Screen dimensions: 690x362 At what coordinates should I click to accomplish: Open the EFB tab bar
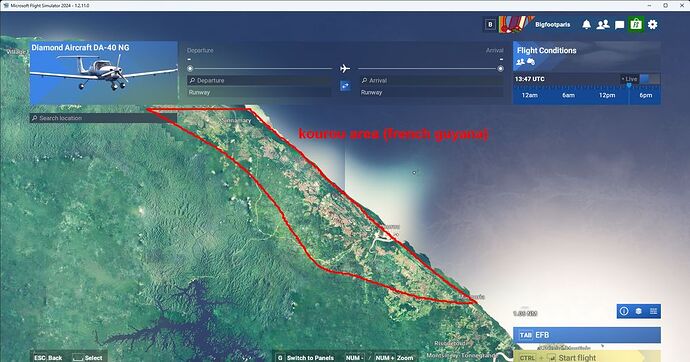pyautogui.click(x=587, y=335)
